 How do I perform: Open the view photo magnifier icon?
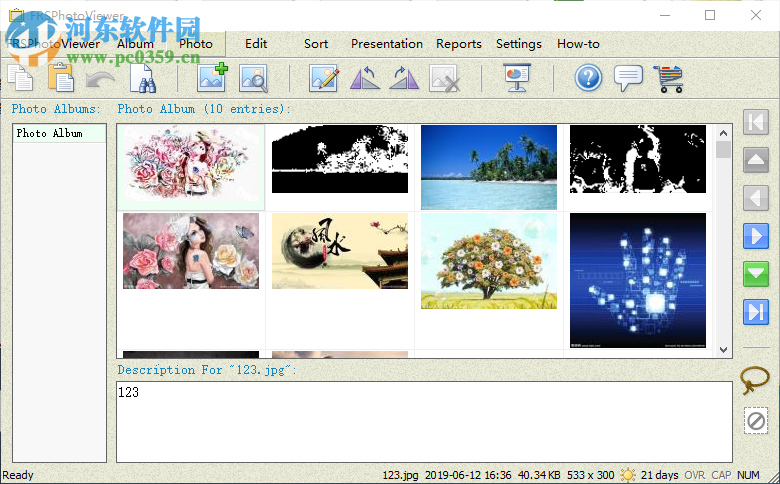coord(253,79)
